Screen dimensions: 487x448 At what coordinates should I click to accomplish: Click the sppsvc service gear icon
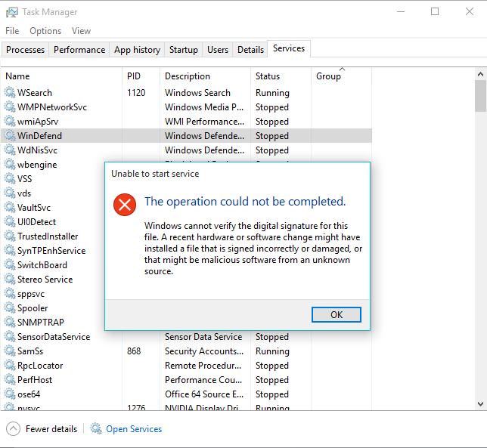pos(10,293)
